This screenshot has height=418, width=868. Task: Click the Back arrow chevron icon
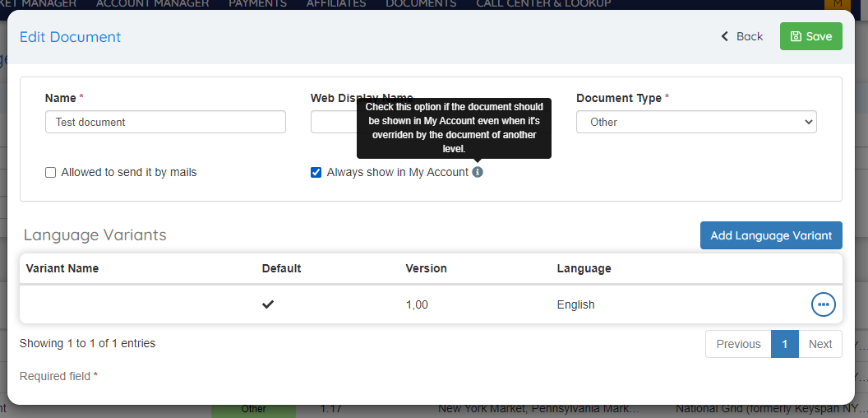pyautogui.click(x=725, y=36)
